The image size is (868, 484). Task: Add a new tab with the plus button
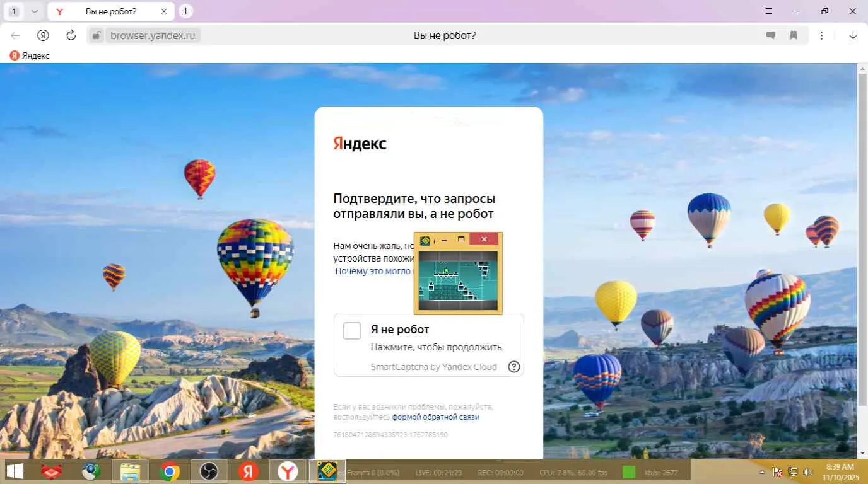coord(185,11)
